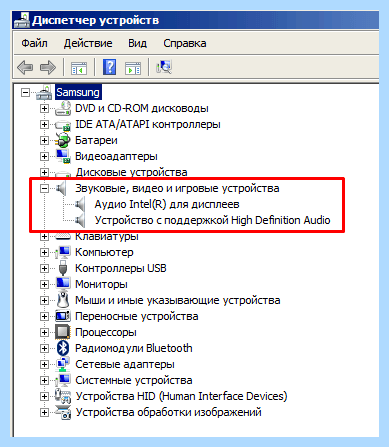Open the Вид menu
The image size is (389, 447).
137,43
